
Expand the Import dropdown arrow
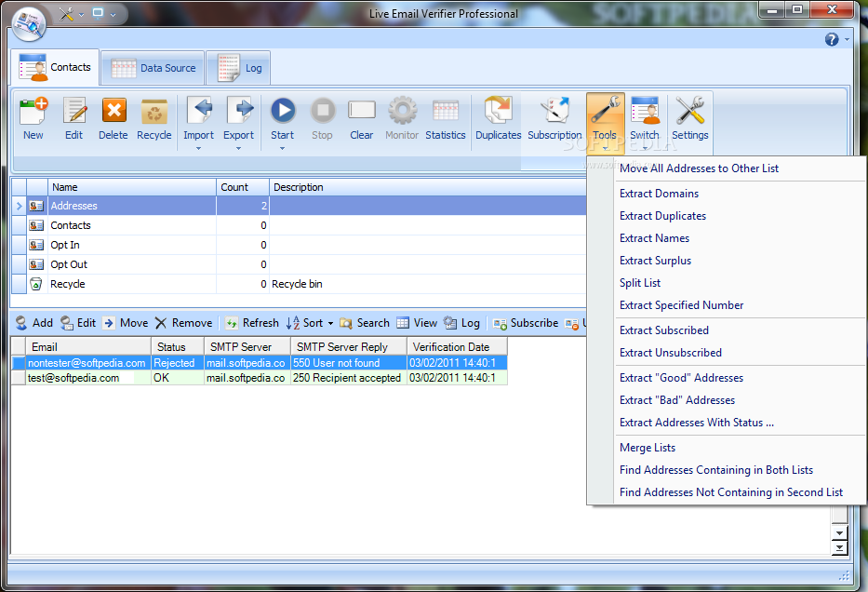(x=199, y=148)
